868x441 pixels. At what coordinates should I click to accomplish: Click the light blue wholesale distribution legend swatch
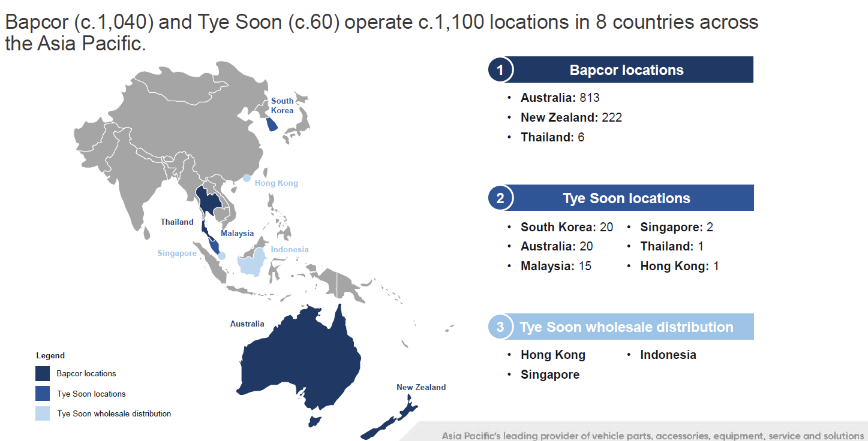point(43,413)
